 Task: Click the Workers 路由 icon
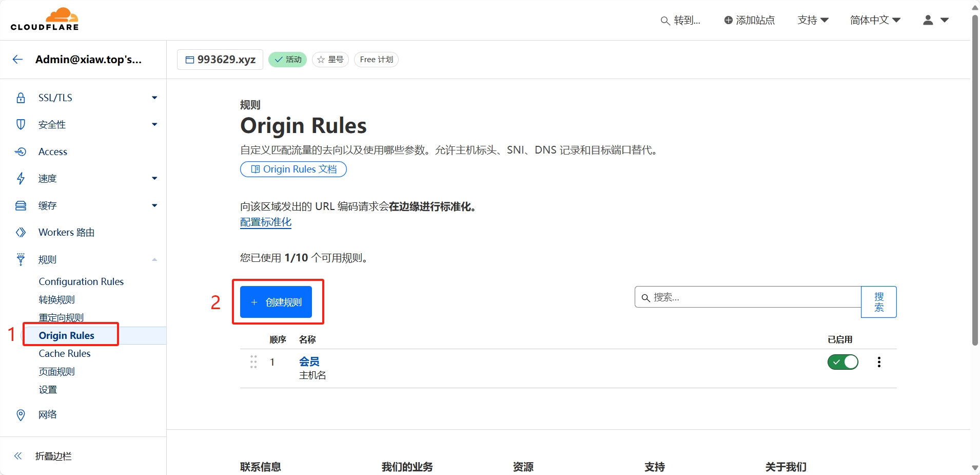tap(21, 232)
